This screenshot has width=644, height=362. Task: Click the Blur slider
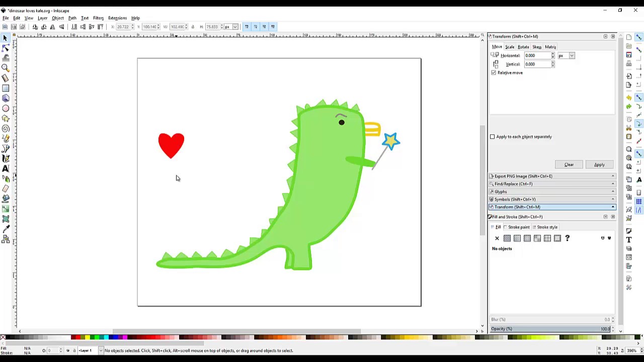(x=550, y=319)
